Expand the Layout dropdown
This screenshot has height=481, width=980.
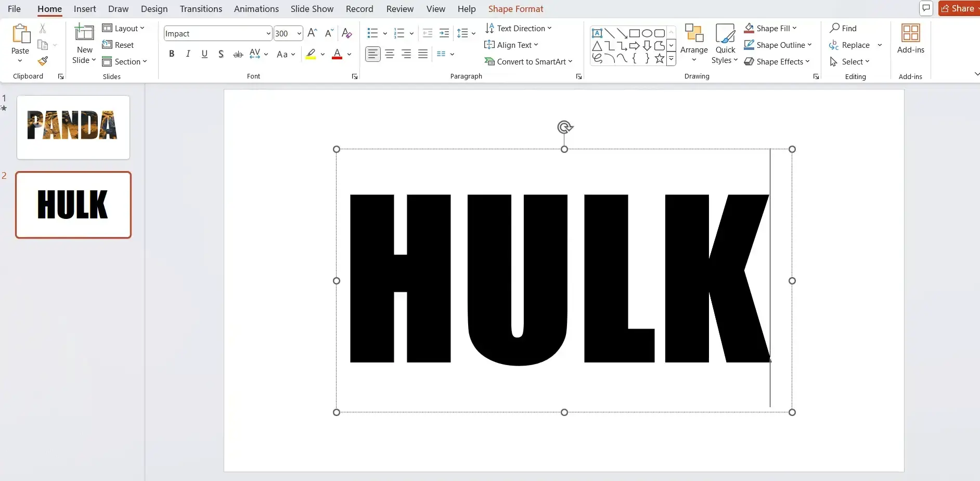tap(123, 28)
